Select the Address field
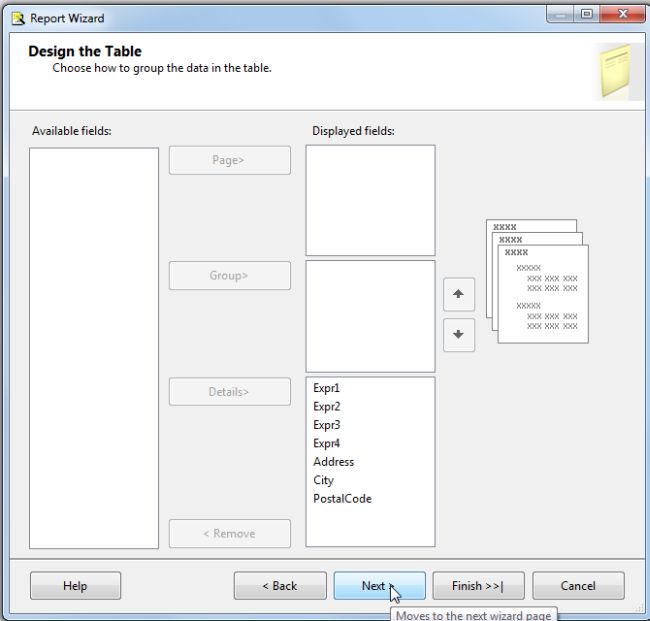The width and height of the screenshot is (650, 621). coord(334,462)
